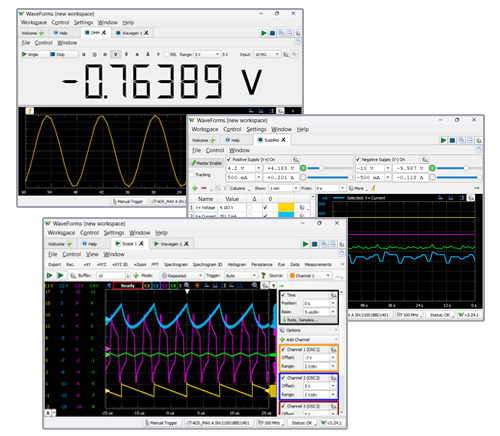Click green plus add row in Supplies
The height and width of the screenshot is (436, 500).
pos(195,188)
